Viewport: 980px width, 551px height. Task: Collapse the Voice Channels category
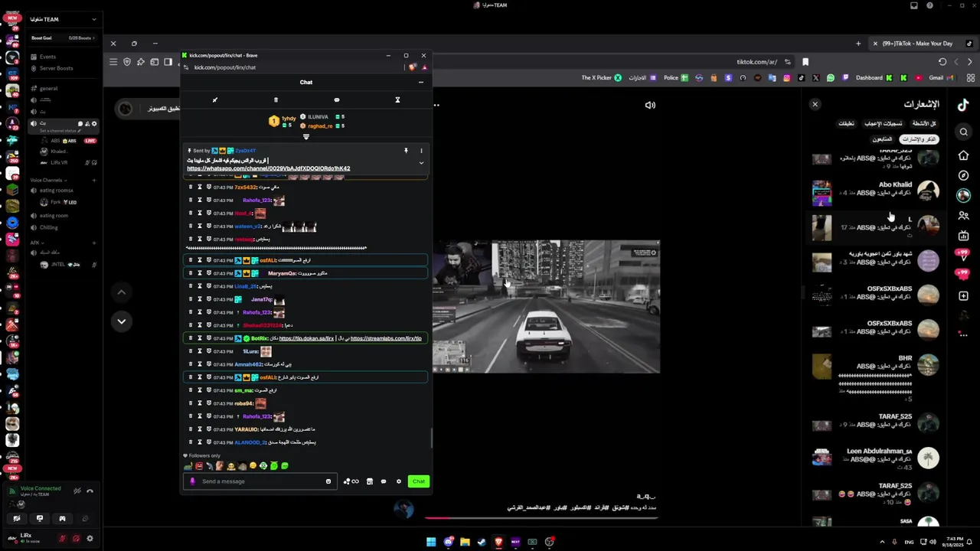[47, 180]
